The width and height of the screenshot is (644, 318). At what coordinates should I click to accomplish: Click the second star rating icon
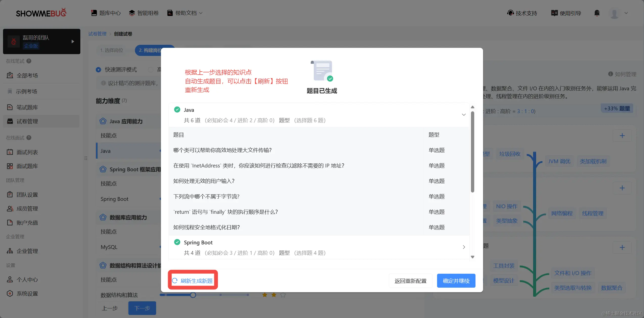pos(274,295)
